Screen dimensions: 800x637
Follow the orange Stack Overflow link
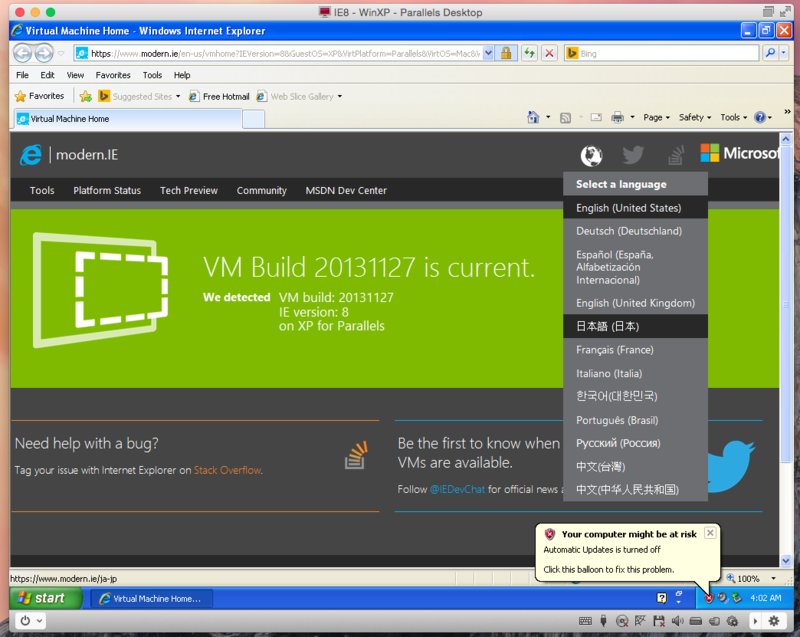click(227, 470)
